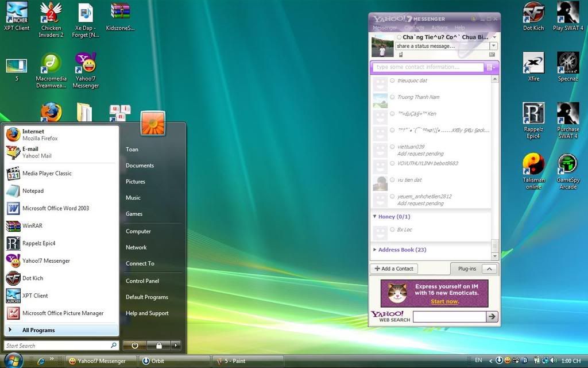This screenshot has height=368, width=588.
Task: Click the Start menu power button
Action: click(134, 345)
